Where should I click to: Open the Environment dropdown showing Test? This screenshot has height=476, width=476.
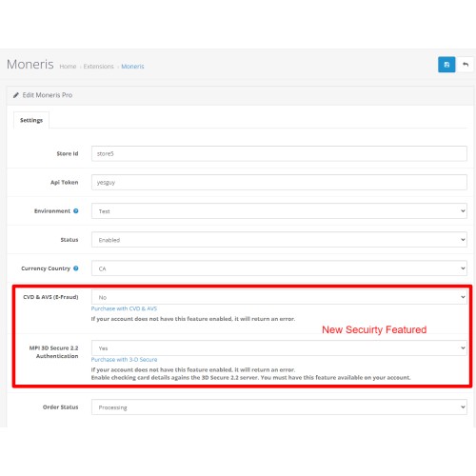coord(279,211)
